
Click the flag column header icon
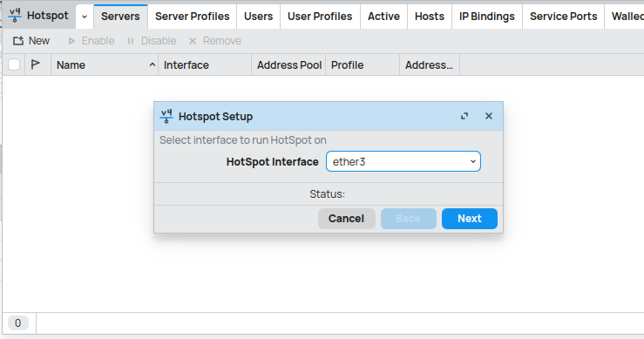point(36,64)
